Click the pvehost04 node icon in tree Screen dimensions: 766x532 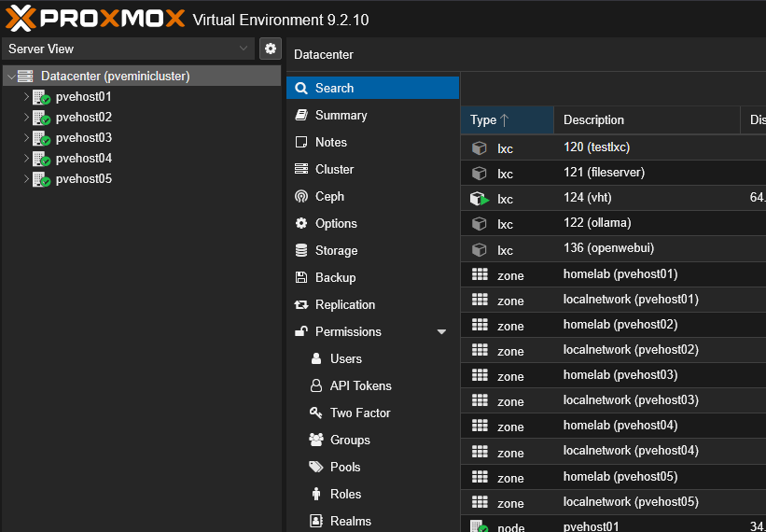click(42, 159)
